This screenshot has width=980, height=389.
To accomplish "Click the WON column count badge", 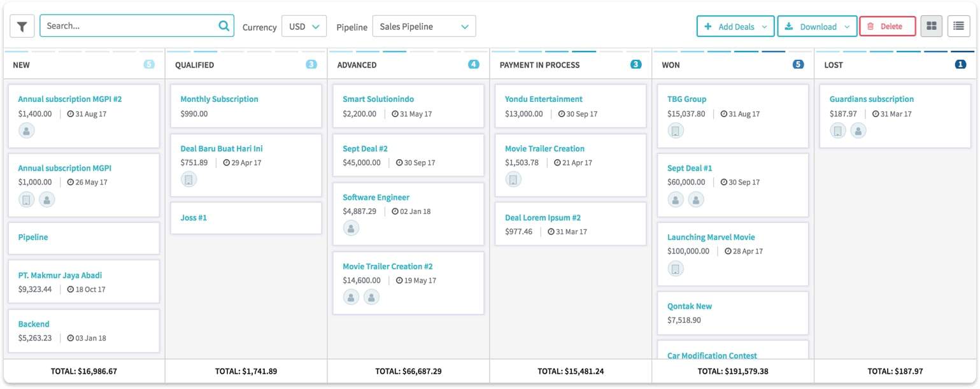I will pyautogui.click(x=799, y=64).
